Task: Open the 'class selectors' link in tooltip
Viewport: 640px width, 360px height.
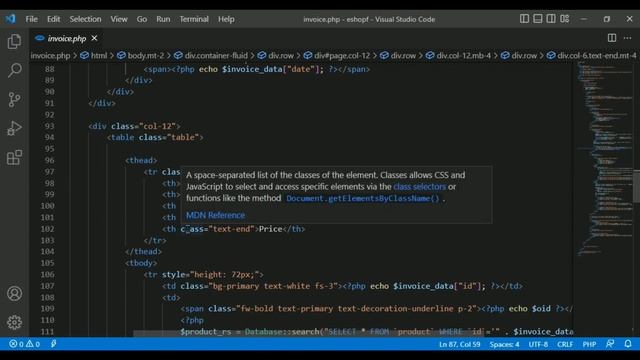Action: point(419,187)
